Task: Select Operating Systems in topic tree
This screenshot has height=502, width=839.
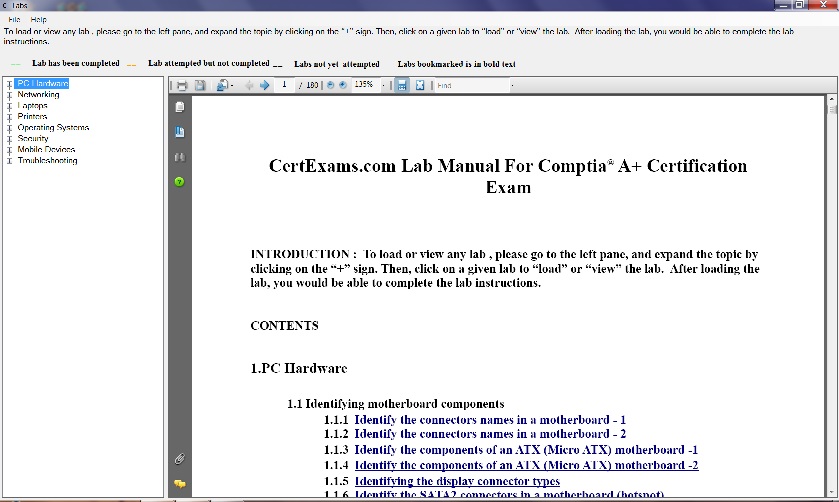Action: [x=53, y=127]
